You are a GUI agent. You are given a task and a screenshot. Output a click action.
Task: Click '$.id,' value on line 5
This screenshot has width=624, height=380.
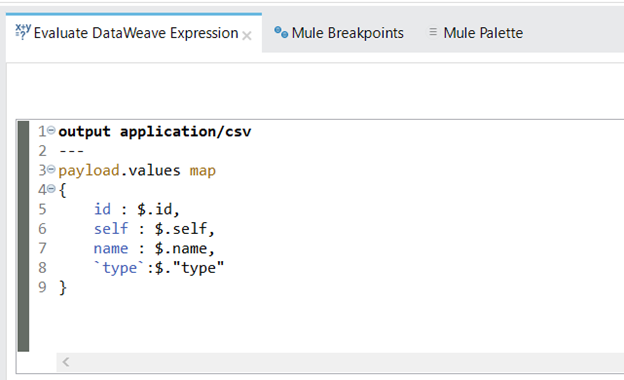(x=158, y=209)
